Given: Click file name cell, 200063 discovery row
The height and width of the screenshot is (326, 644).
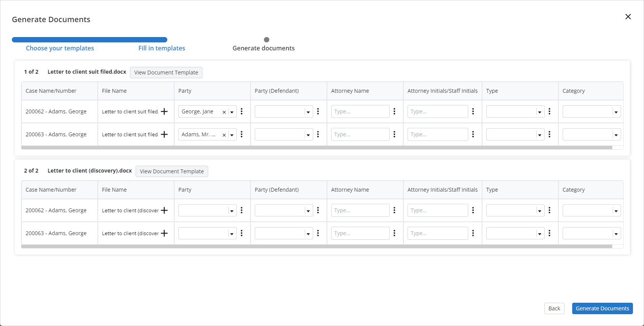Looking at the screenshot, I should [130, 233].
